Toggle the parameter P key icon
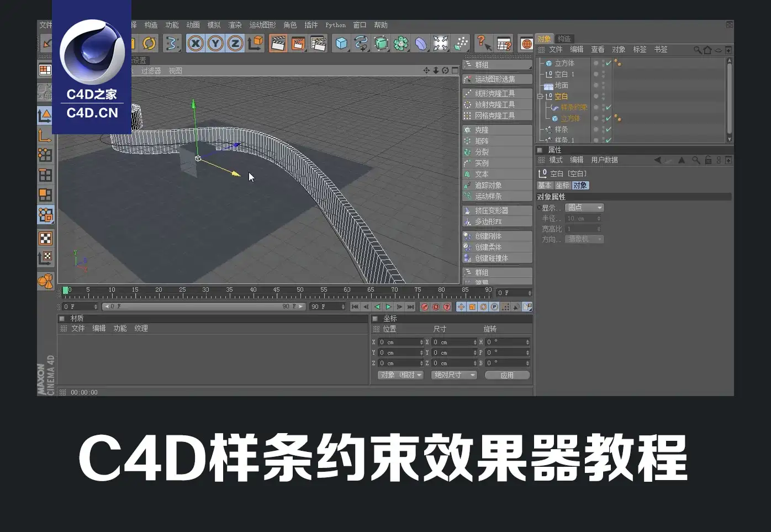The image size is (771, 532). 494,307
